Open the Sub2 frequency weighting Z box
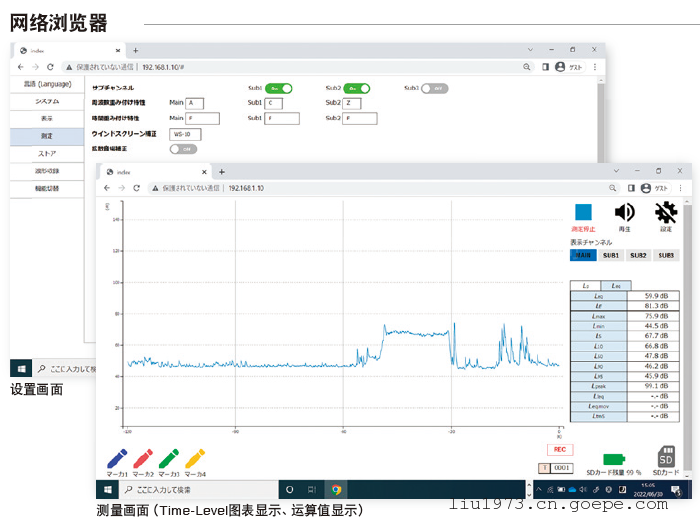The height and width of the screenshot is (522, 700). click(x=353, y=103)
